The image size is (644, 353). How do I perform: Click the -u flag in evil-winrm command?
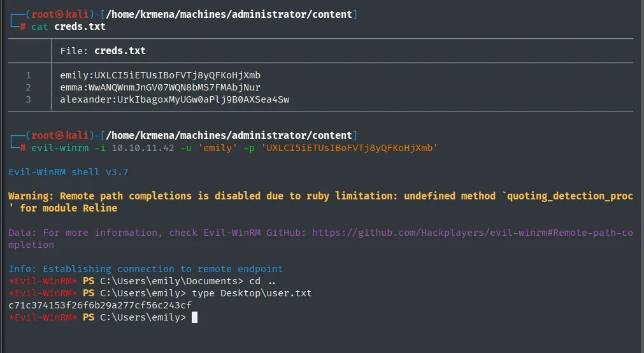click(x=186, y=148)
